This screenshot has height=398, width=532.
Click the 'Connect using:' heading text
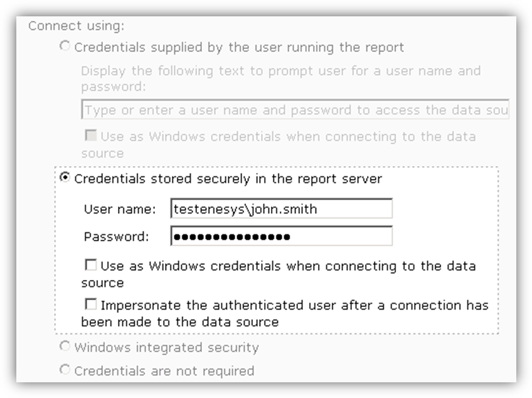pos(76,26)
